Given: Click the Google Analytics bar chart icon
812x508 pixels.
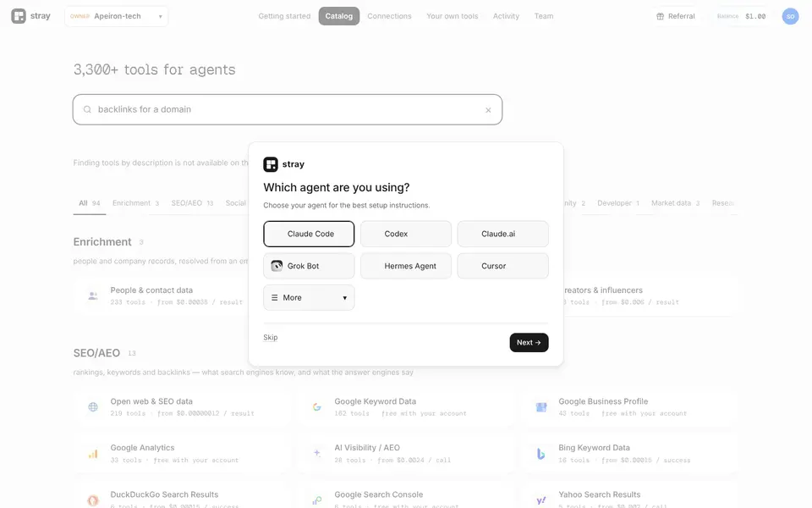Looking at the screenshot, I should [x=93, y=454].
